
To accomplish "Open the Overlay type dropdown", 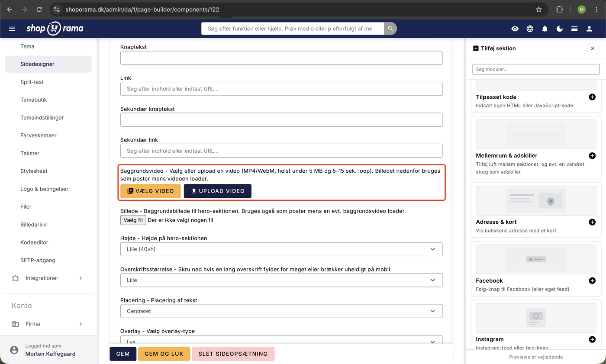I will (281, 340).
